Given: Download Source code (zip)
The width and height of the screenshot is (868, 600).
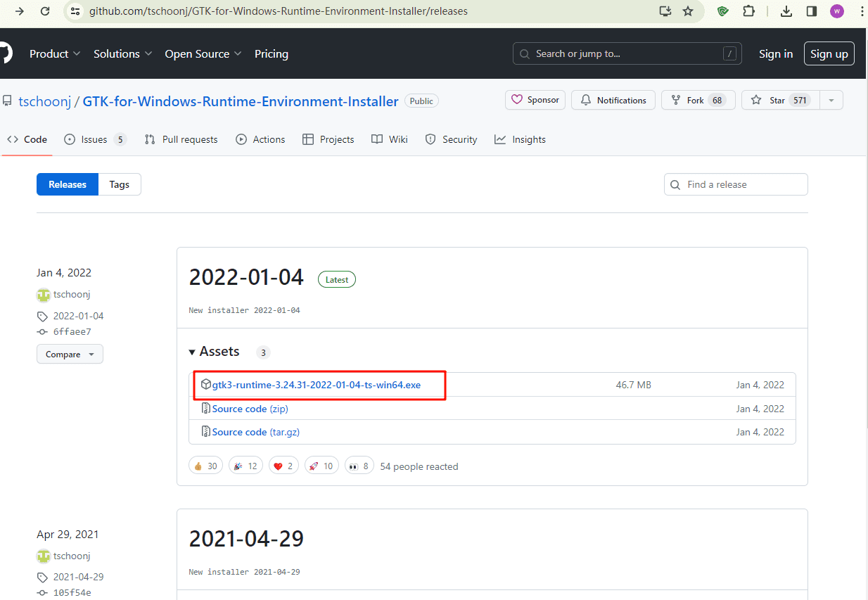Looking at the screenshot, I should point(250,409).
